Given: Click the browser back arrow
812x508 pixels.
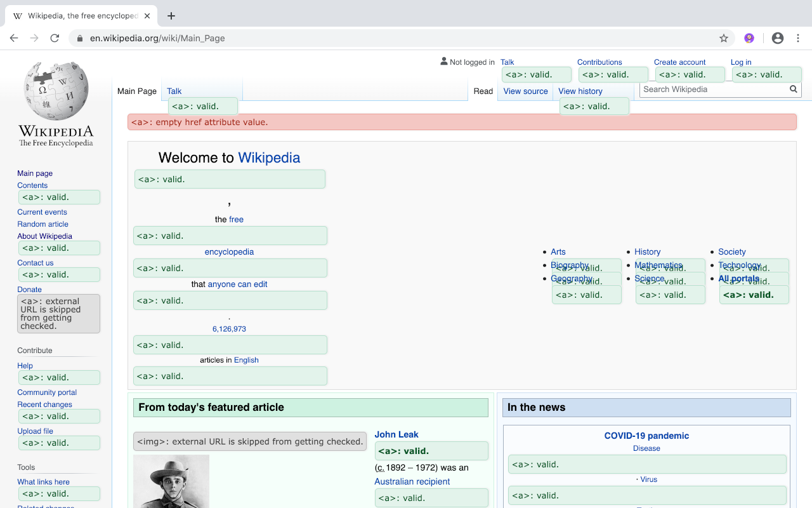Looking at the screenshot, I should (14, 38).
